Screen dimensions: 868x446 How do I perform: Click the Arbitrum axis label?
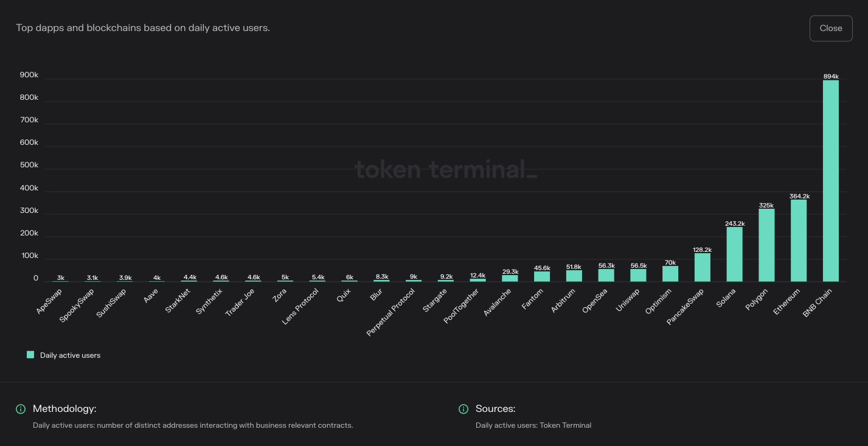(x=563, y=302)
